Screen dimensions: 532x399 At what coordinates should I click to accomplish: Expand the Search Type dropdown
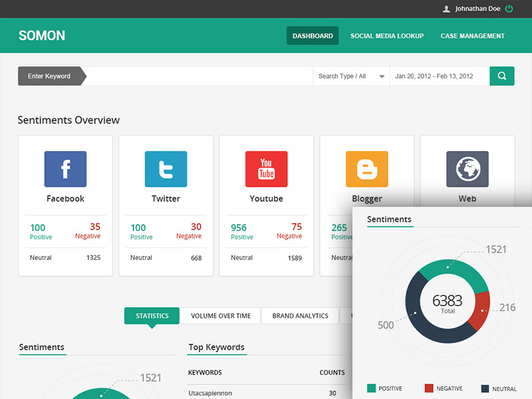351,76
